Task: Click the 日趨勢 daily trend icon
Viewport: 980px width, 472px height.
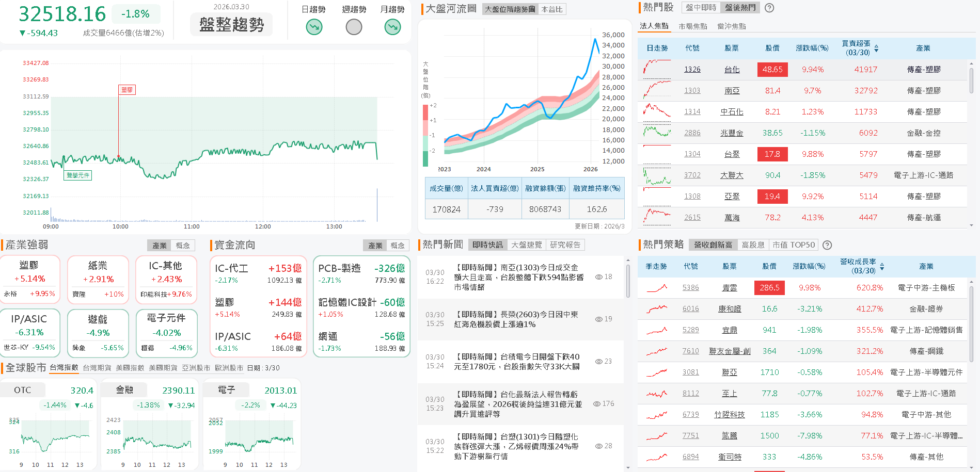Action: (x=313, y=26)
